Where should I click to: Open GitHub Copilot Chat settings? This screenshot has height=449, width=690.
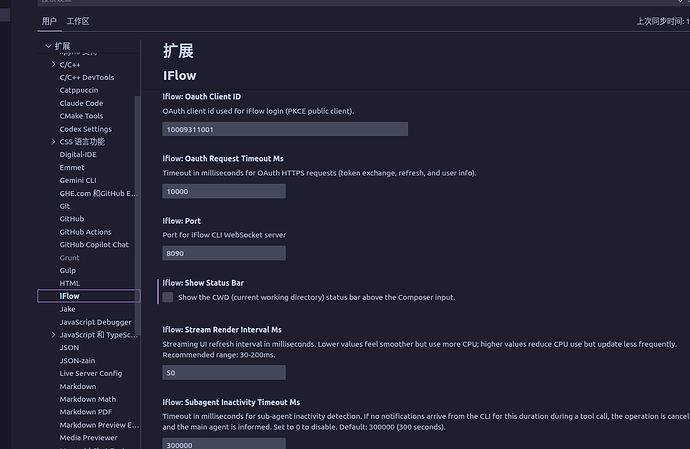click(94, 245)
